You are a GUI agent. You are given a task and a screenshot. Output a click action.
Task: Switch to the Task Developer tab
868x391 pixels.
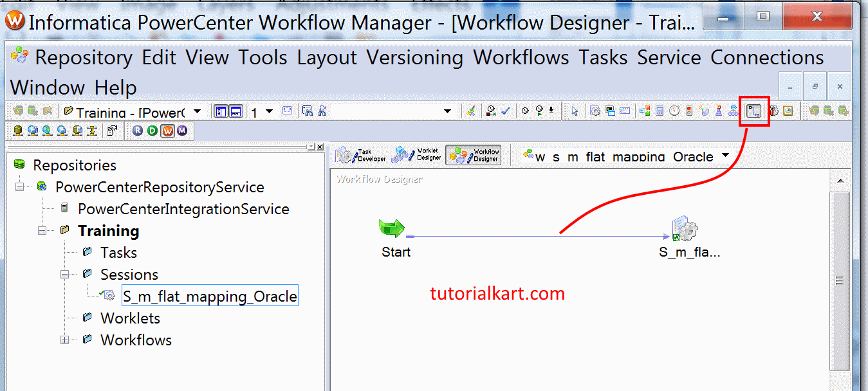(360, 154)
